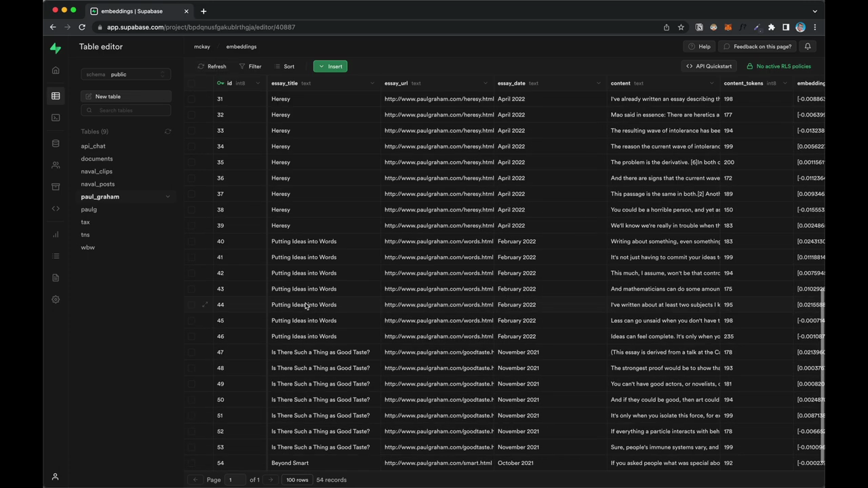Click the Supabase logo

[56, 48]
